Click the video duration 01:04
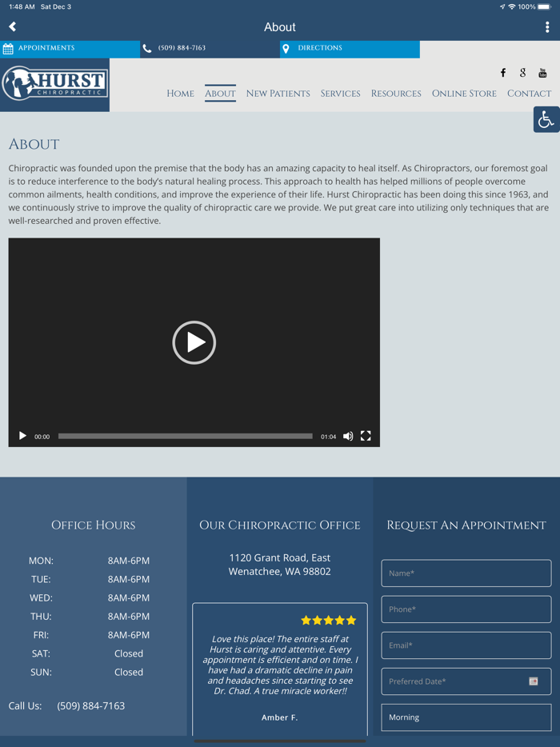This screenshot has height=747, width=560. 328,437
